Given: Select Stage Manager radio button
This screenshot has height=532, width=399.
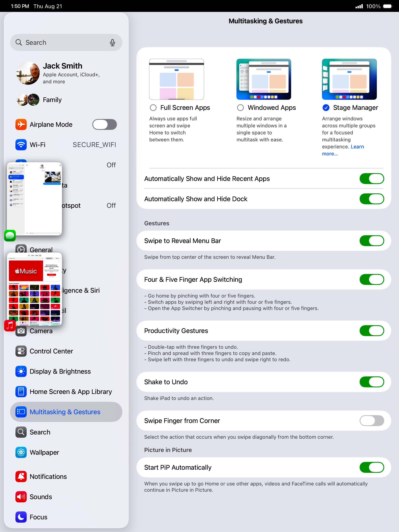Looking at the screenshot, I should click(326, 108).
